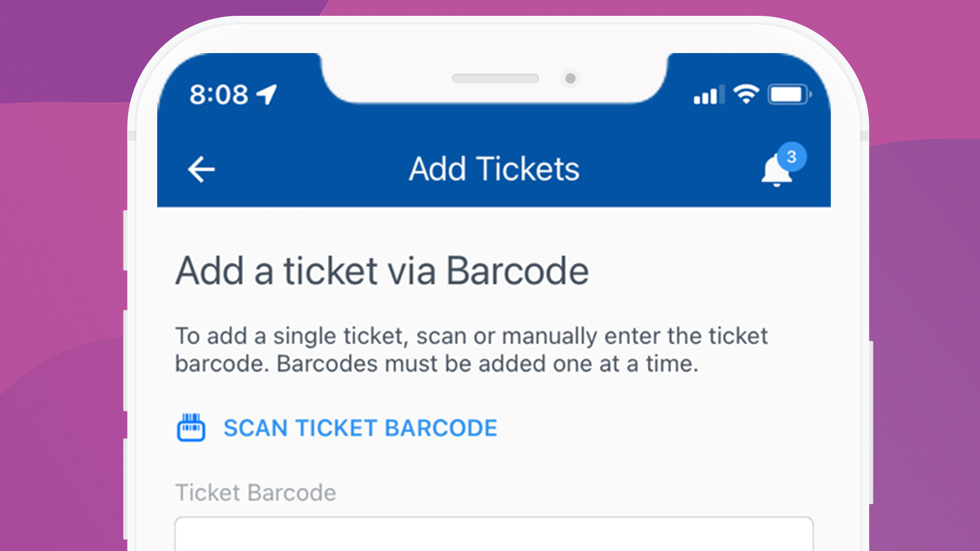Tap the SCAN TICKET BARCODE text link
This screenshot has width=980, height=551.
360,428
